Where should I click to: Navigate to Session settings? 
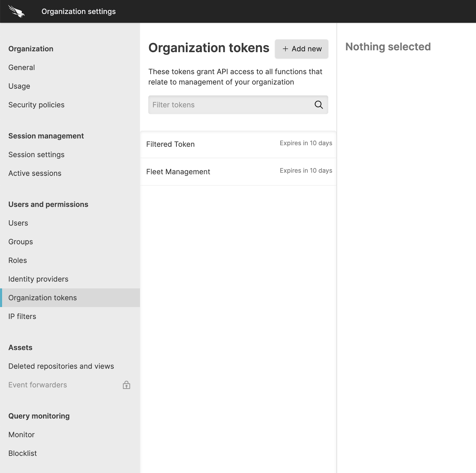[x=36, y=155]
